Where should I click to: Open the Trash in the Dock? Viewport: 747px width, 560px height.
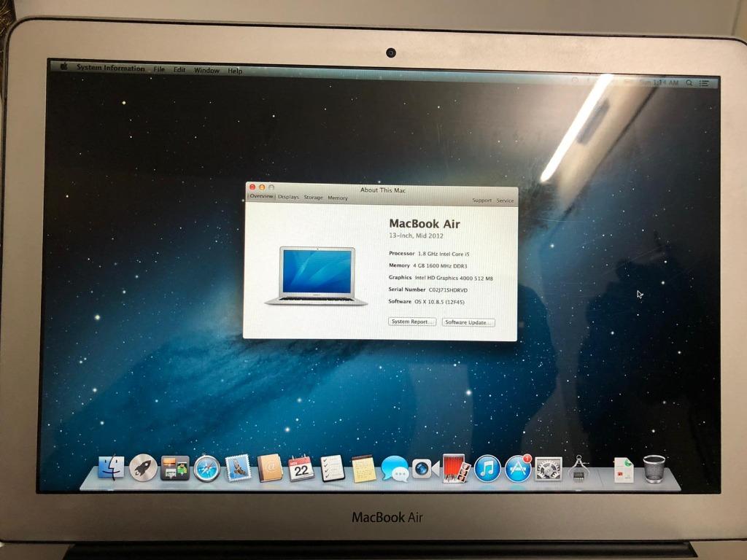pos(654,470)
